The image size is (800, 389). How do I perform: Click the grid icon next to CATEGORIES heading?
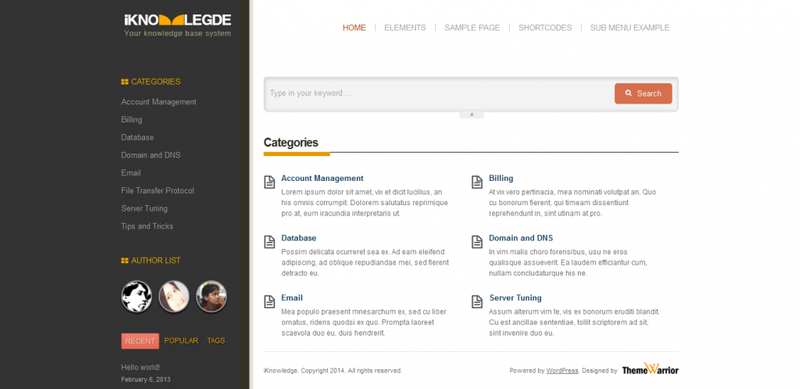(124, 82)
